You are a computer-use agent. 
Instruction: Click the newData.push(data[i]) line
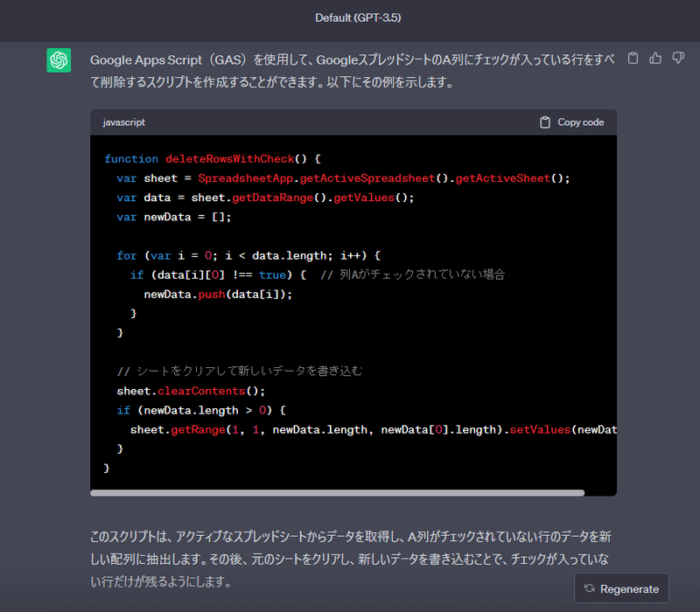point(218,295)
